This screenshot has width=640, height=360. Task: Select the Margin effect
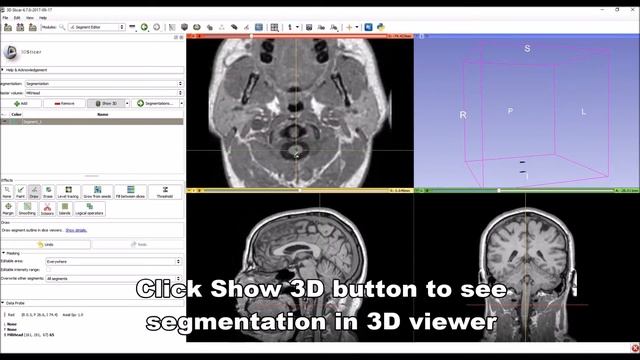coord(8,209)
